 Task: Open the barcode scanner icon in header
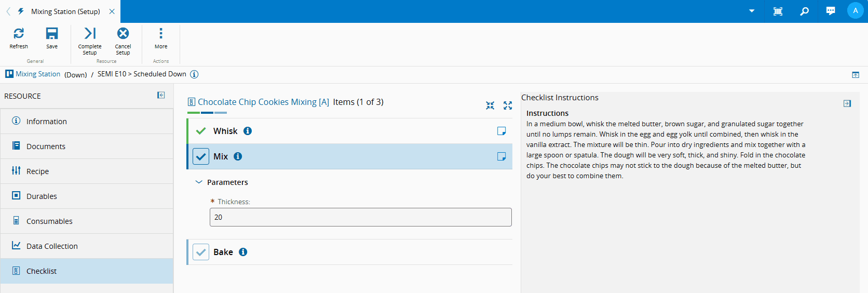click(x=778, y=11)
